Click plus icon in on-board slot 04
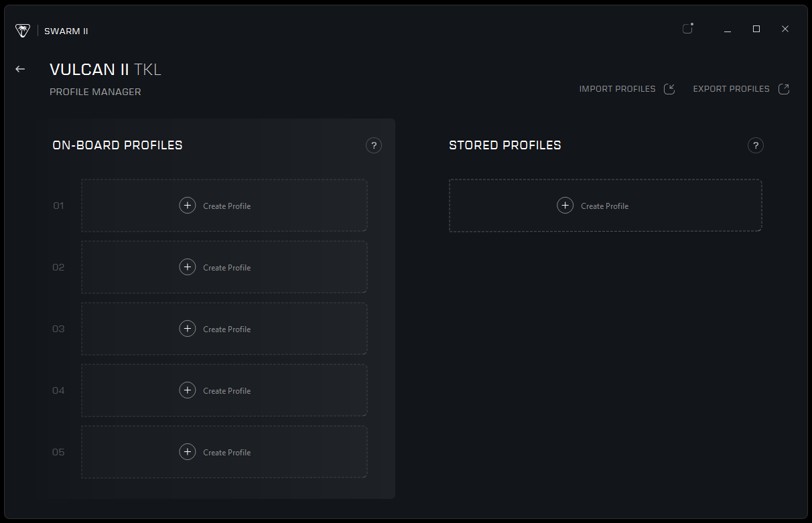This screenshot has height=523, width=812. (x=188, y=390)
